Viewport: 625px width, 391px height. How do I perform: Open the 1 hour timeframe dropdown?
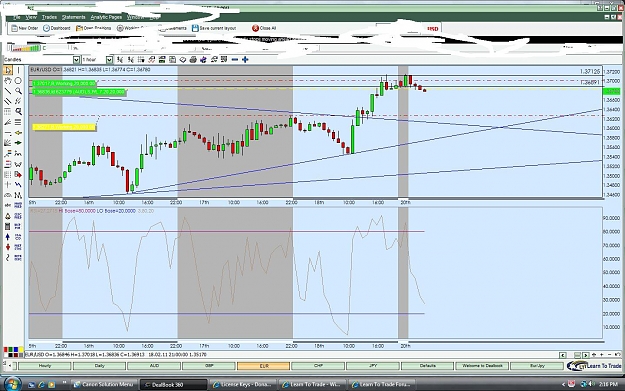[109, 60]
